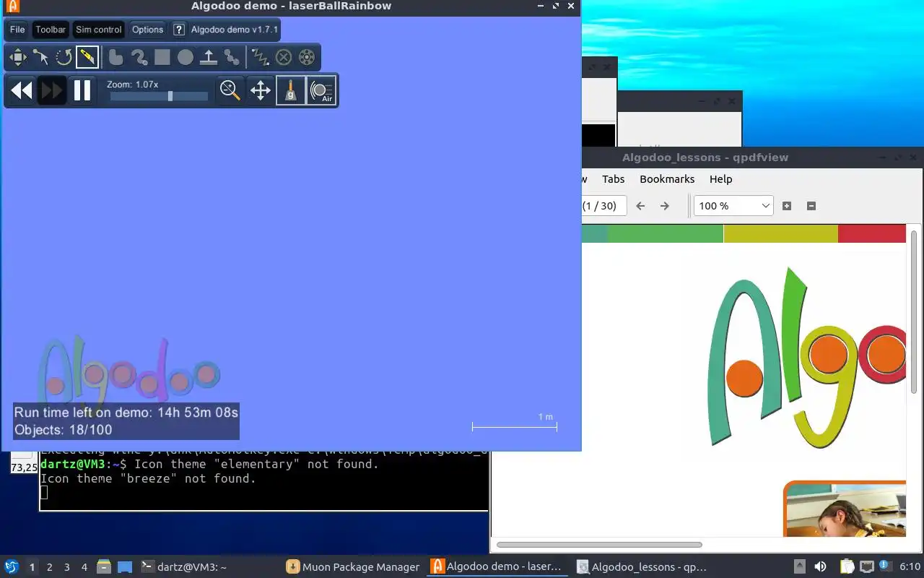924x578 pixels.
Task: Go to next page in qpdfview
Action: (x=665, y=206)
